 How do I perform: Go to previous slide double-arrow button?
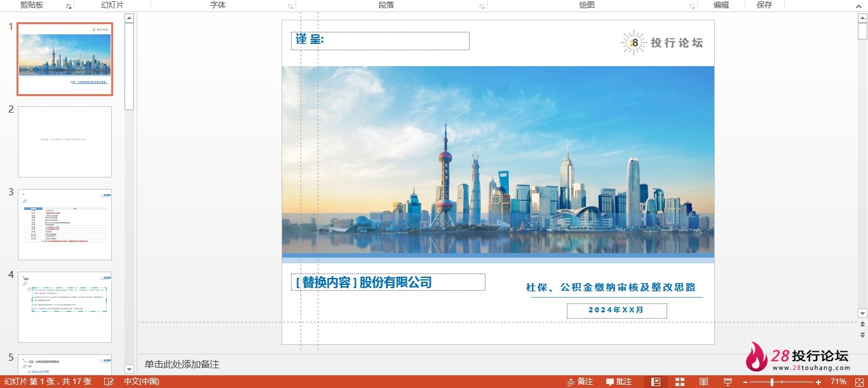(x=862, y=325)
